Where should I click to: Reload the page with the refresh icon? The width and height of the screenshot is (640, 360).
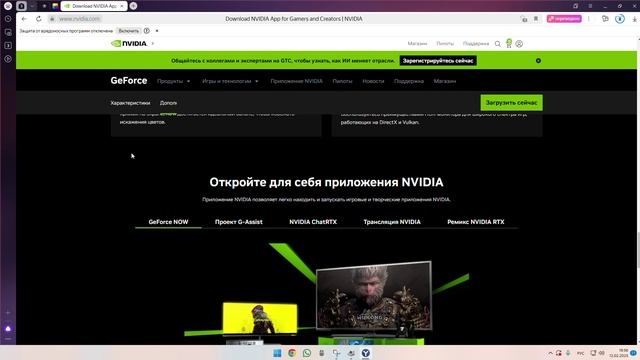pos(38,19)
